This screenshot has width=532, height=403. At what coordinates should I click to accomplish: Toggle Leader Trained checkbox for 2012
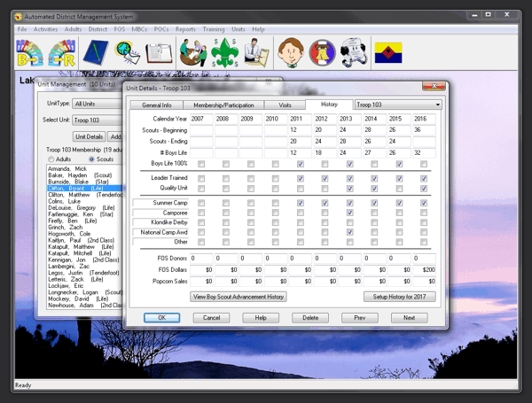coord(325,178)
